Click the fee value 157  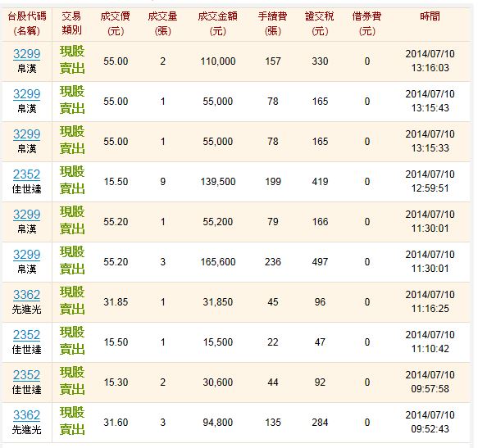[x=273, y=61]
